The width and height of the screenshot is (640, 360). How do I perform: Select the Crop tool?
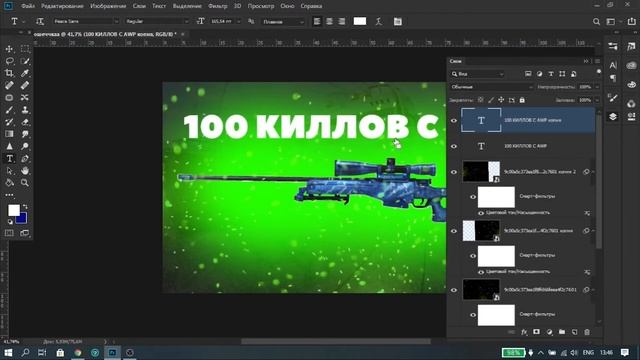9,73
